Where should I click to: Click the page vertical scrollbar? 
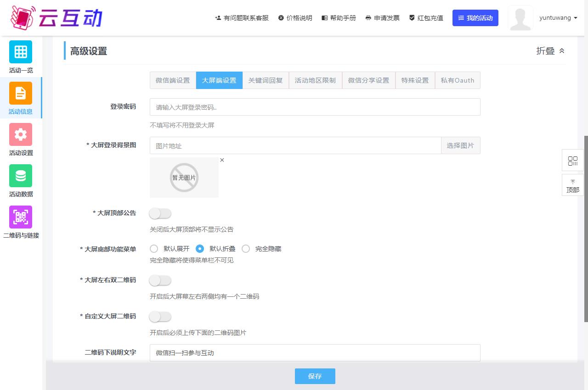pyautogui.click(x=586, y=229)
